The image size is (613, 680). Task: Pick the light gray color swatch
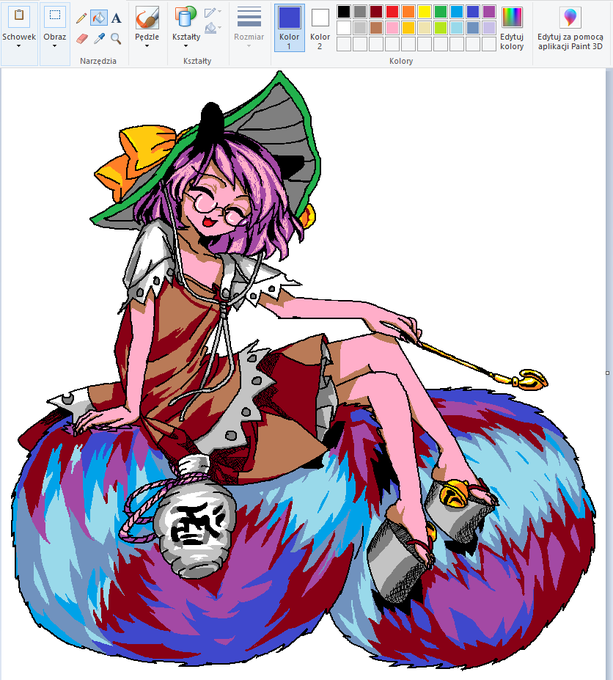pyautogui.click(x=360, y=28)
